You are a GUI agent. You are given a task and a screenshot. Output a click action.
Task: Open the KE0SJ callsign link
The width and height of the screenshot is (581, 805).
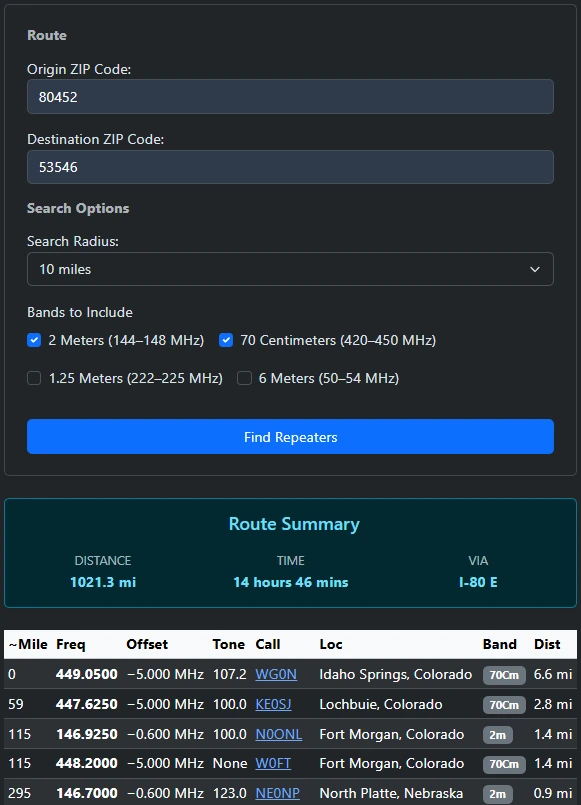[x=273, y=704]
